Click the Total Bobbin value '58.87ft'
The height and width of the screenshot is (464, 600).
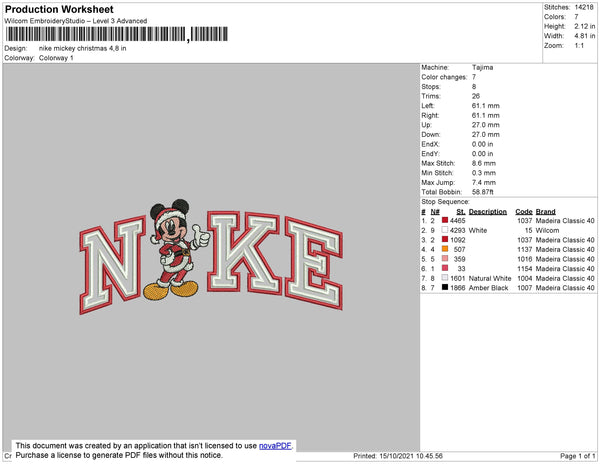click(483, 192)
